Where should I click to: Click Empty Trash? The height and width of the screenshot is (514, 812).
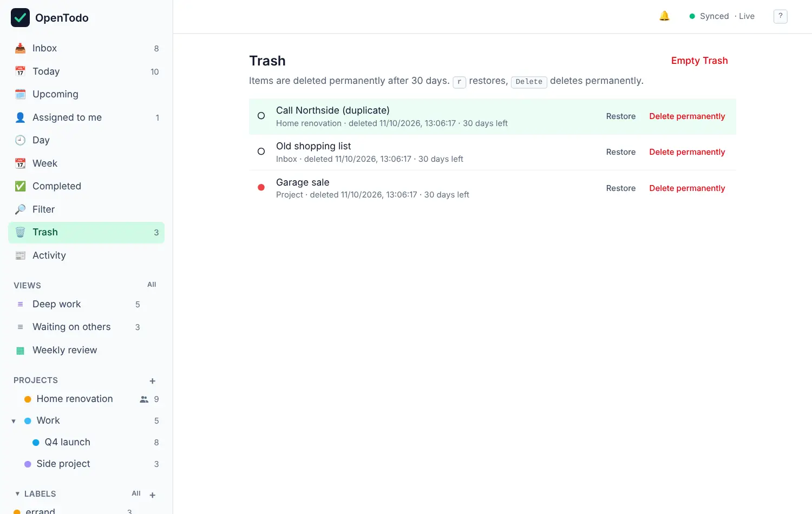pos(699,61)
